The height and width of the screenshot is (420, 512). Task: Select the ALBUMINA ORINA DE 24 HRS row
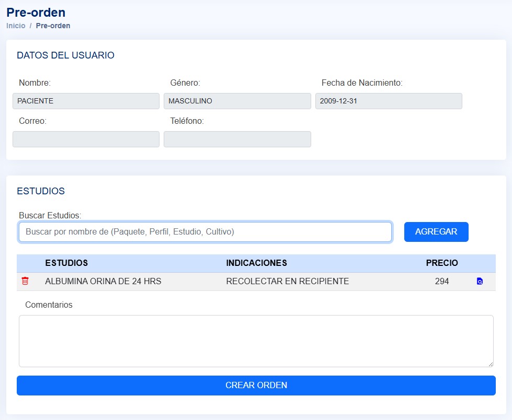click(103, 281)
